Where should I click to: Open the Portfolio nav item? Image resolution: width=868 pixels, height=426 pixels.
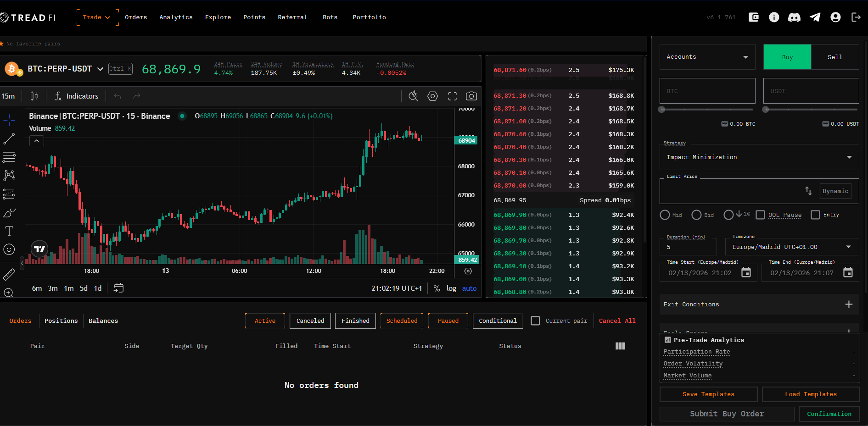coord(369,17)
